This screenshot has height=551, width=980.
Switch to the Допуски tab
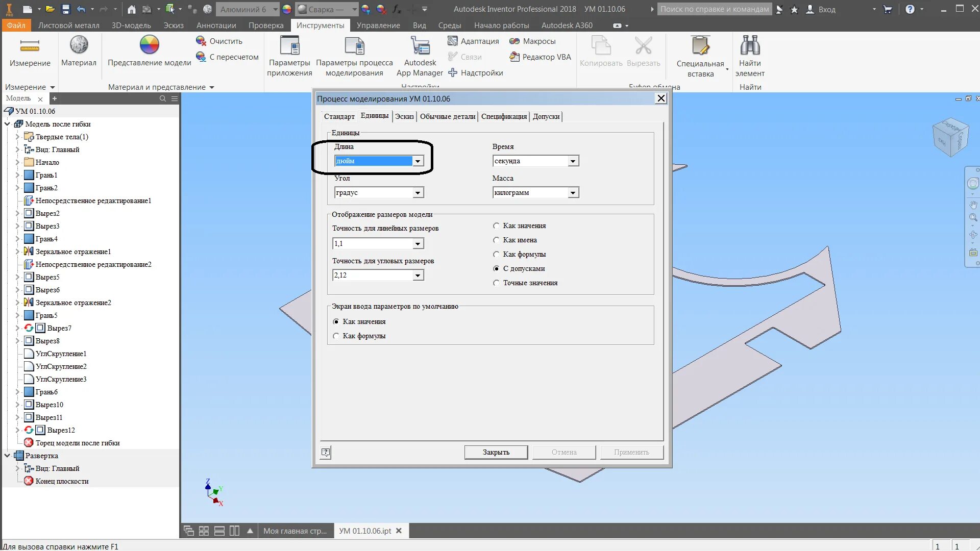[x=546, y=116]
